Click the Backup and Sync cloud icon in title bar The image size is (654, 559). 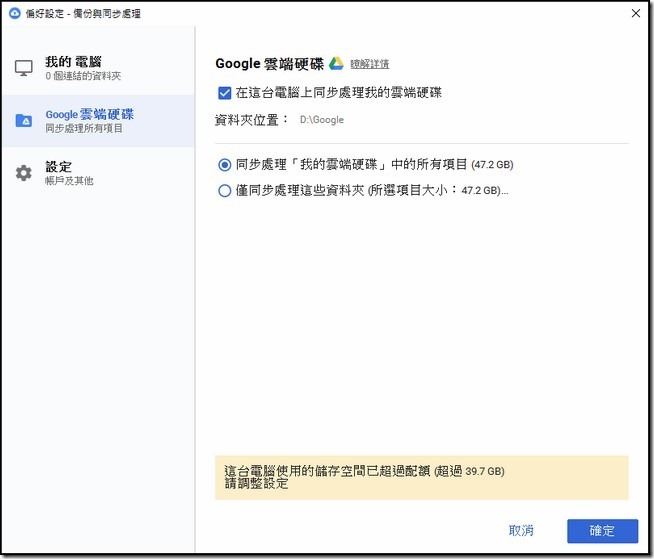[15, 13]
